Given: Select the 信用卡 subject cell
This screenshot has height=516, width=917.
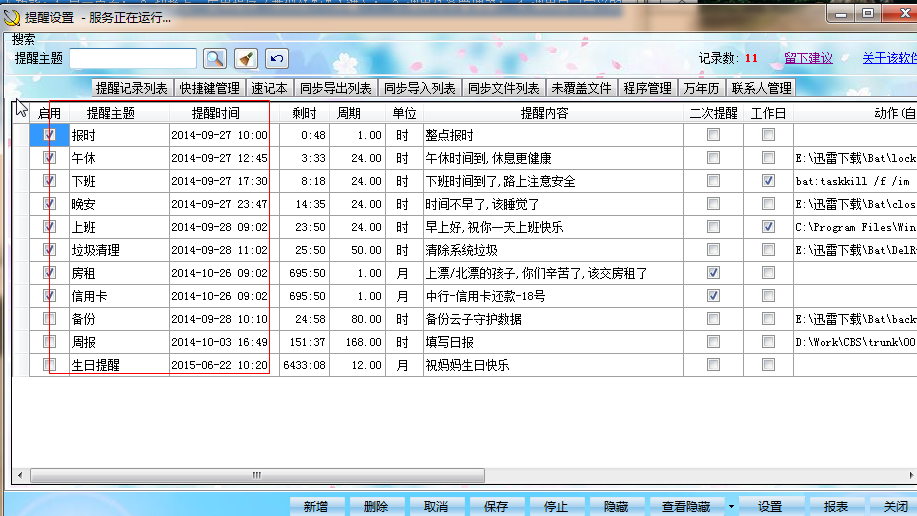Looking at the screenshot, I should 119,296.
